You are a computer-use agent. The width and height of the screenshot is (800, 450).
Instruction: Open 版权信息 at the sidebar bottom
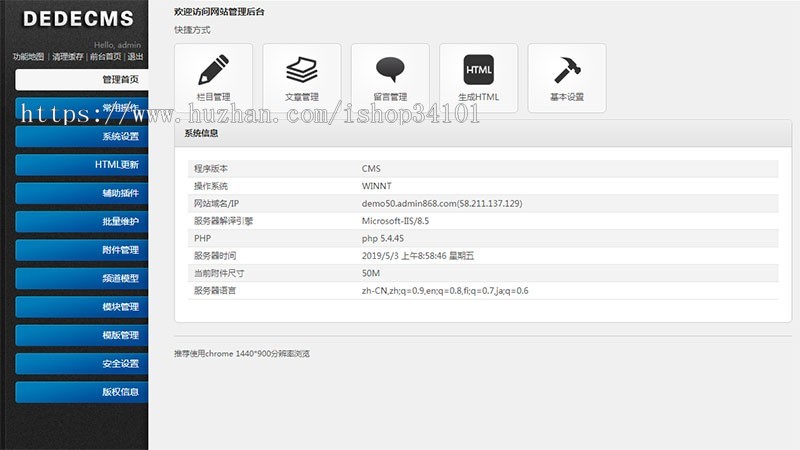point(82,392)
